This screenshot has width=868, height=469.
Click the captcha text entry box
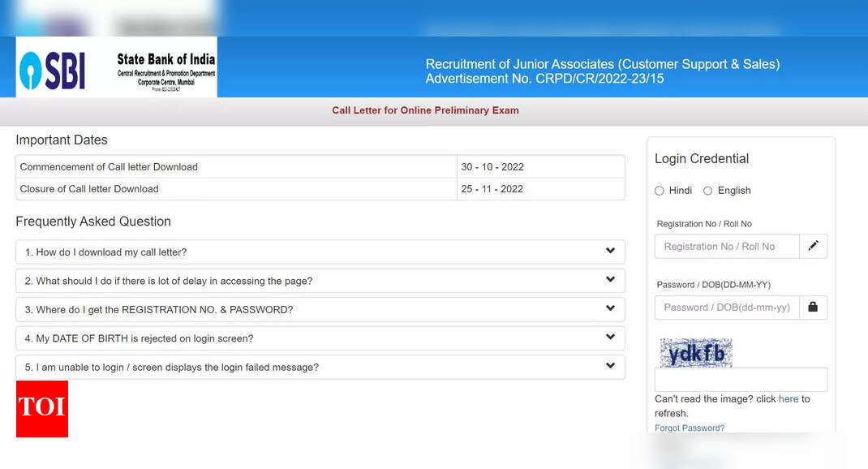[x=741, y=379]
